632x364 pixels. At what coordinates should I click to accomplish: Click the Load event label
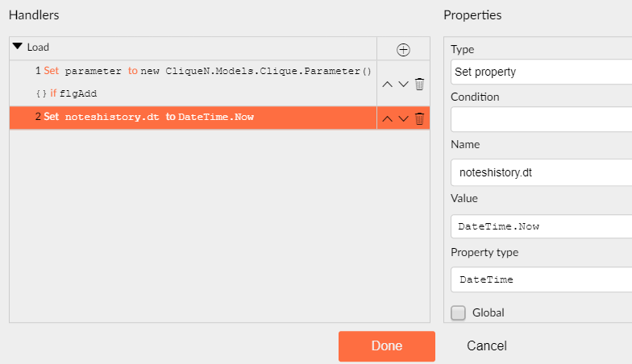pos(38,47)
